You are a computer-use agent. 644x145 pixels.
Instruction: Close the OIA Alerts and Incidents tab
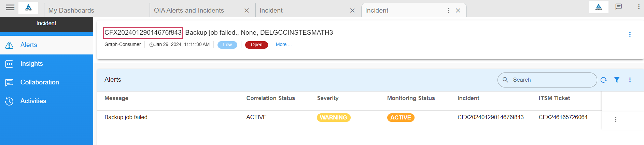click(x=247, y=11)
